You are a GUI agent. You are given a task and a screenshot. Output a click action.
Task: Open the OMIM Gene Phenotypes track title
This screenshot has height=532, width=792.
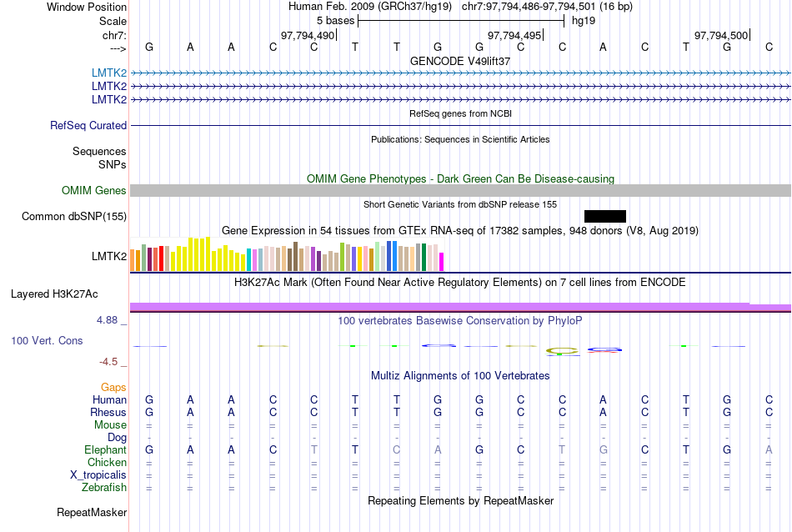(x=460, y=178)
